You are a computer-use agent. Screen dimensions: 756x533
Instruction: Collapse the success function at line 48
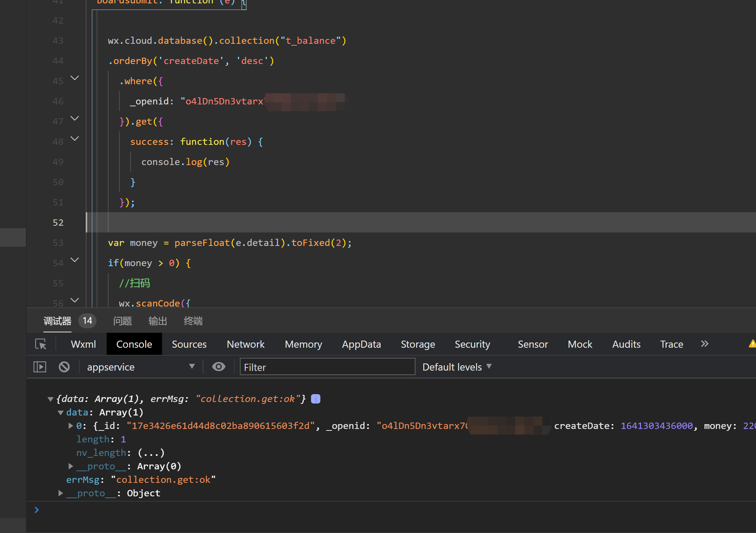(75, 139)
